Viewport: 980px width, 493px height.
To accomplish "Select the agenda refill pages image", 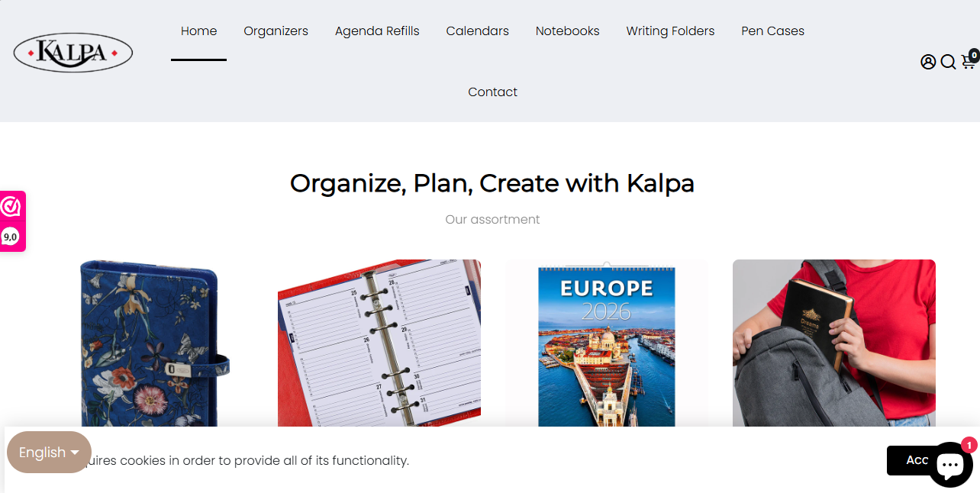I will tap(379, 343).
